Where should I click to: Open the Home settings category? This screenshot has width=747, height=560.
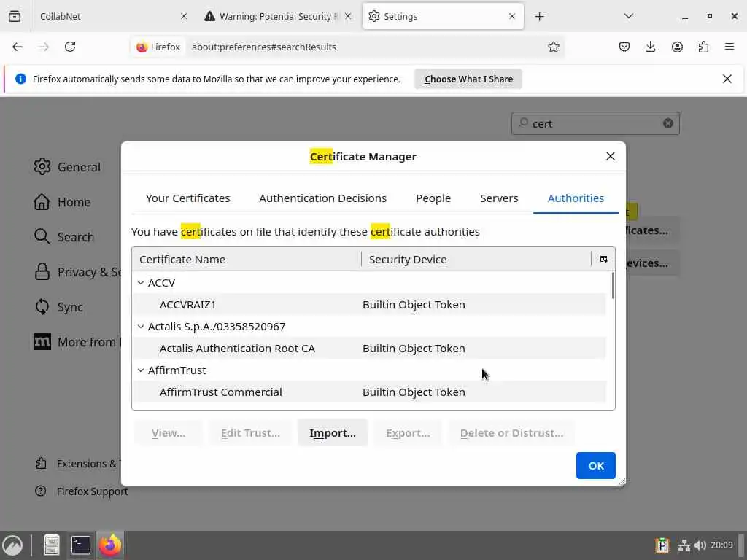pyautogui.click(x=62, y=202)
